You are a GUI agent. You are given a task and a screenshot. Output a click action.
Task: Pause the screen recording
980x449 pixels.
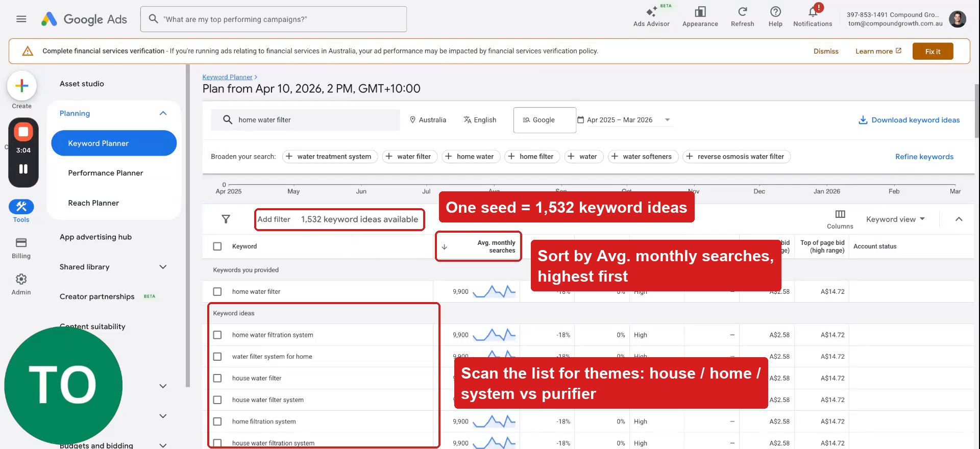23,169
